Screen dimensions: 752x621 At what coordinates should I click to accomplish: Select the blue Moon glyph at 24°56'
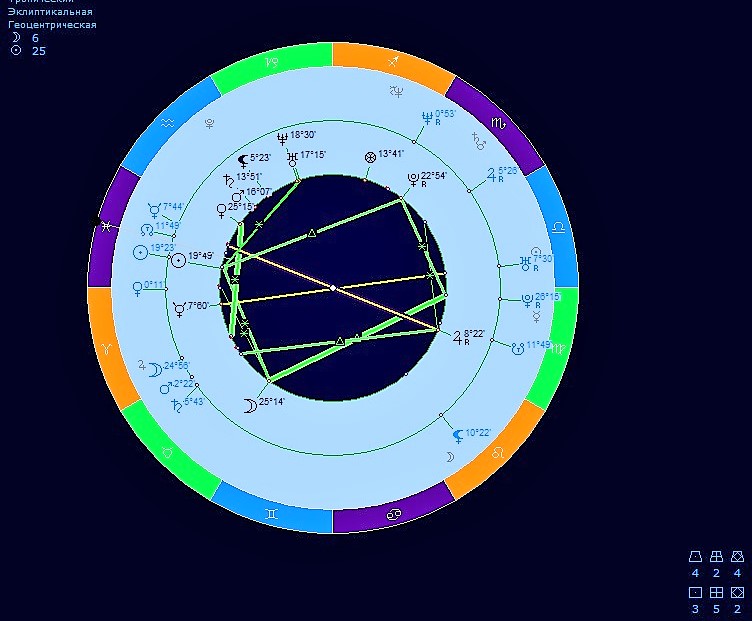pos(155,370)
